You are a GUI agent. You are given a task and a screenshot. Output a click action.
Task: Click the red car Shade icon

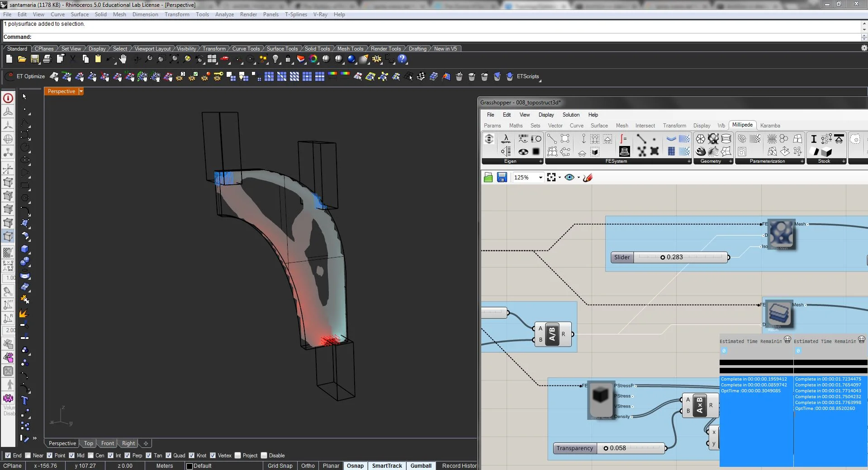pyautogui.click(x=224, y=59)
